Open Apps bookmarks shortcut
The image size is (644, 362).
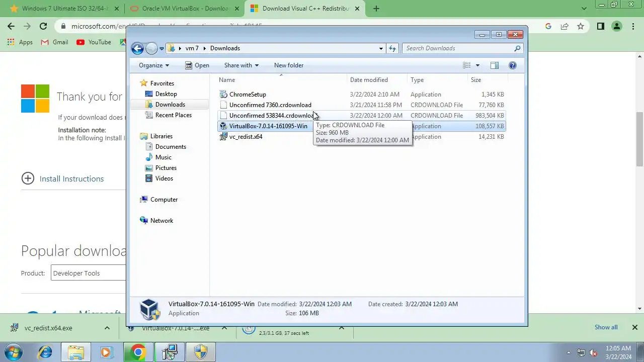pos(20,42)
